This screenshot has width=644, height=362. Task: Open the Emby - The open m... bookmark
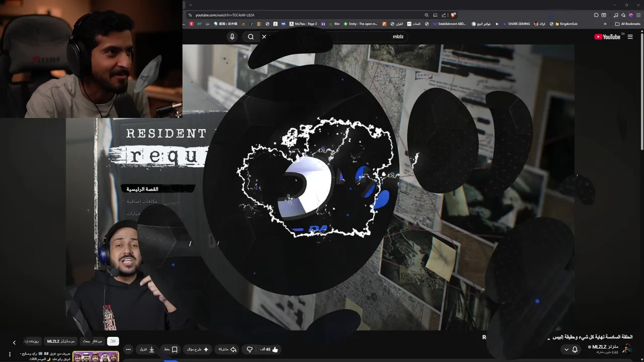pos(360,24)
